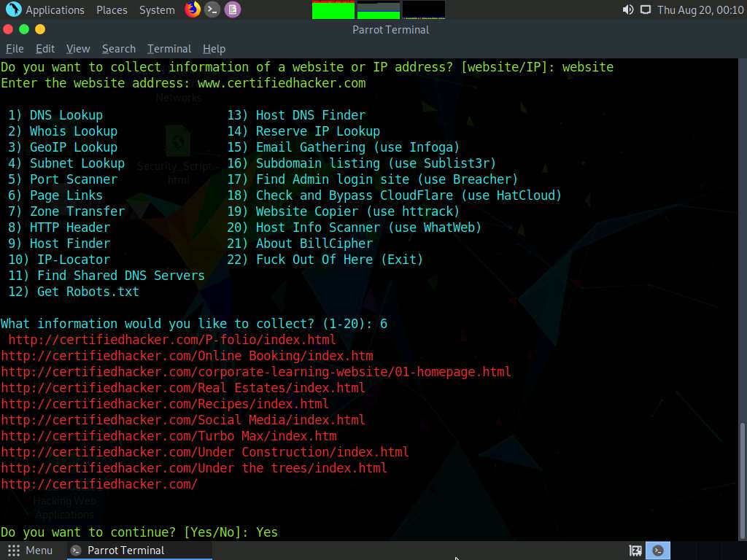Click '20) Host Info Scanner (use WhatWeb)' line

tap(354, 227)
